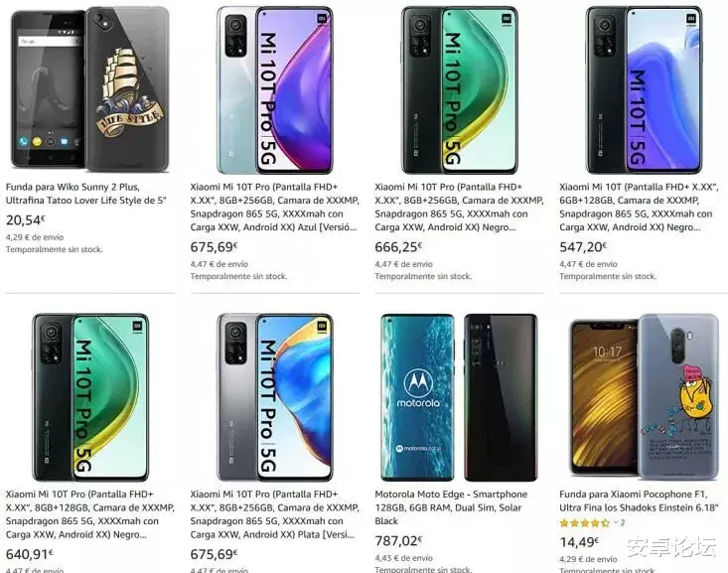Click the Motorola Edge phone picture
The height and width of the screenshot is (573, 728).
[457, 395]
